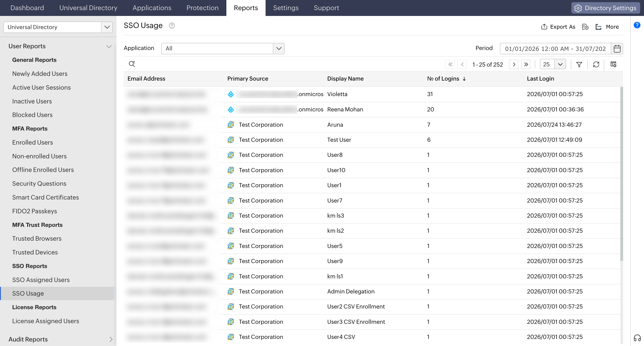Open SSO Assigned Users report
The width and height of the screenshot is (644, 346).
click(x=41, y=280)
